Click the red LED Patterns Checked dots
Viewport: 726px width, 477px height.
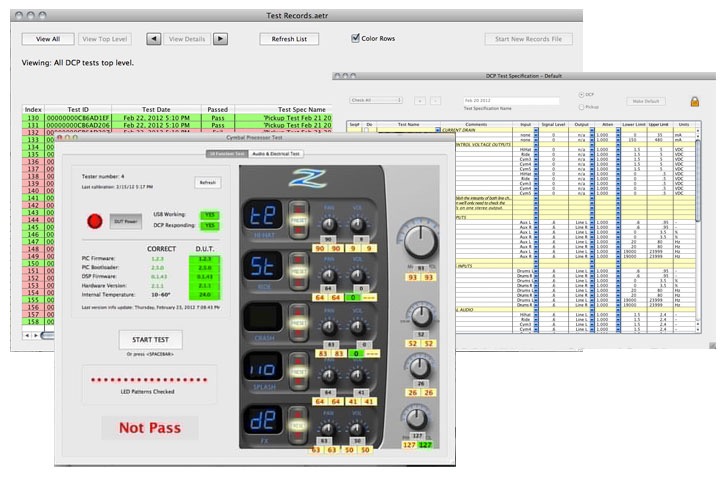pyautogui.click(x=149, y=380)
